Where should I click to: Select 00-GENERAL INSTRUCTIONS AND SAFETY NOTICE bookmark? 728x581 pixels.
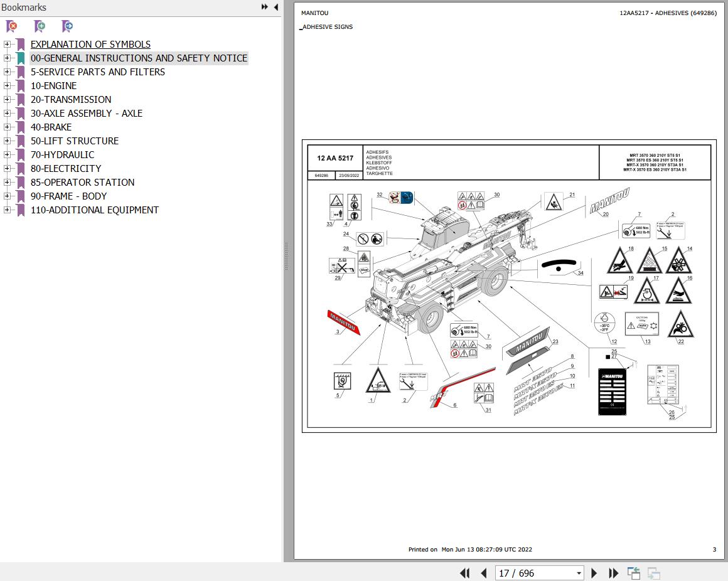coord(139,58)
